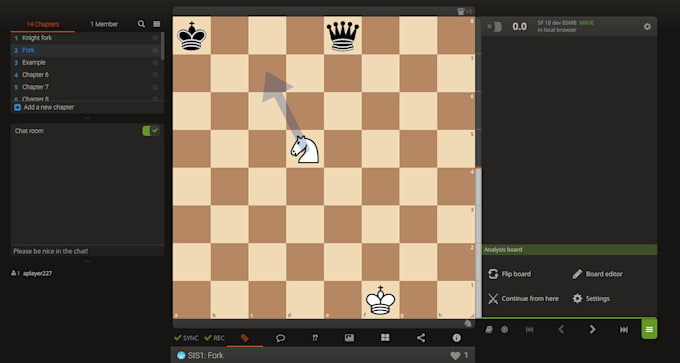Open the chapter search icon
This screenshot has width=680, height=363.
[141, 24]
